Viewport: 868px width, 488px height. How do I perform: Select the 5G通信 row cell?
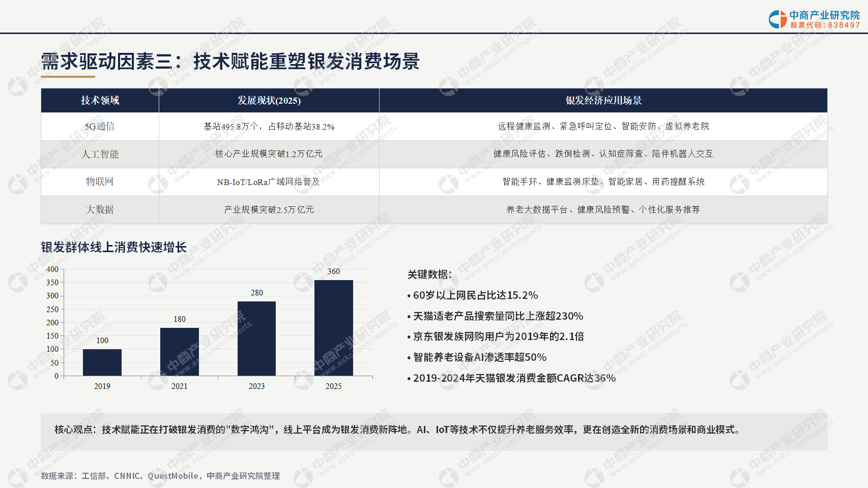(x=100, y=127)
